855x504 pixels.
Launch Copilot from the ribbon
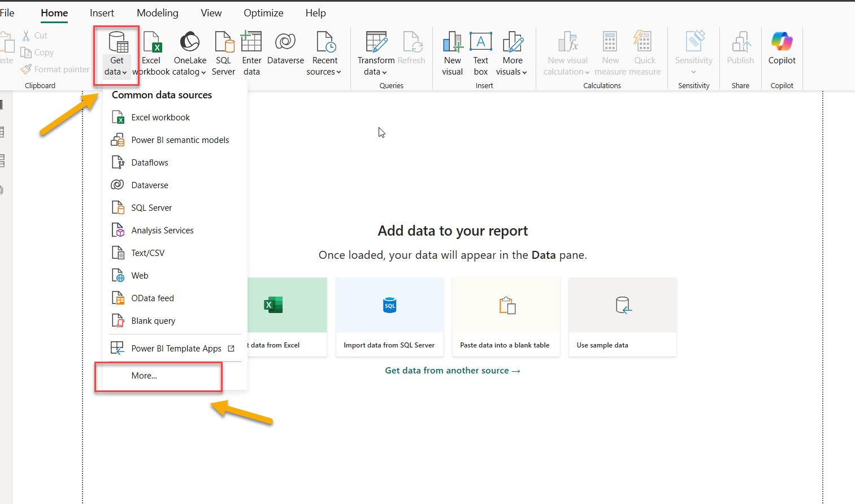pos(782,48)
